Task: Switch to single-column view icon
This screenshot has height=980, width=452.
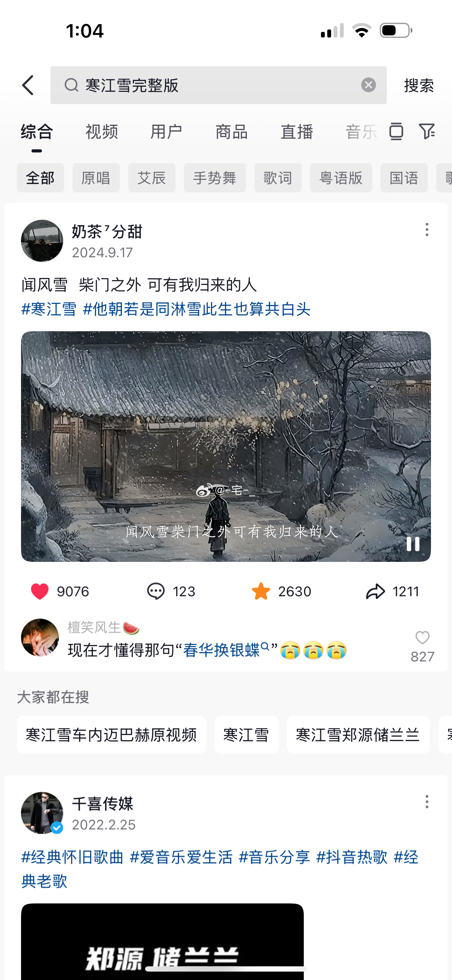Action: [396, 132]
